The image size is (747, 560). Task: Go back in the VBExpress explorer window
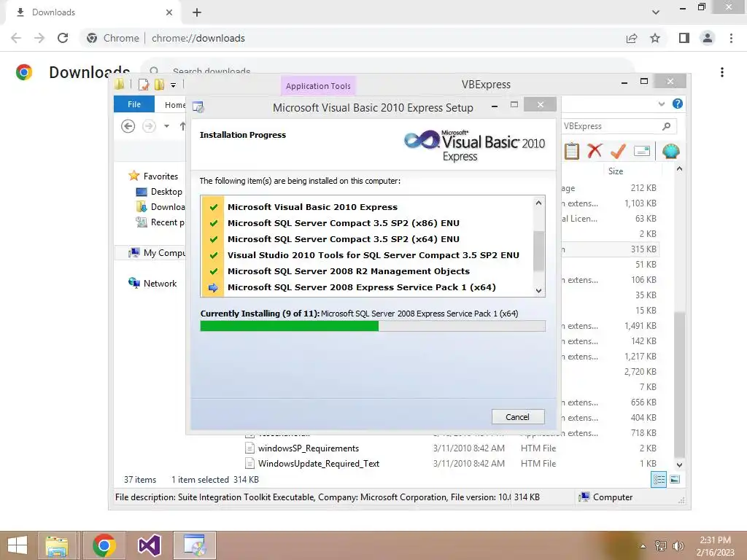point(128,126)
